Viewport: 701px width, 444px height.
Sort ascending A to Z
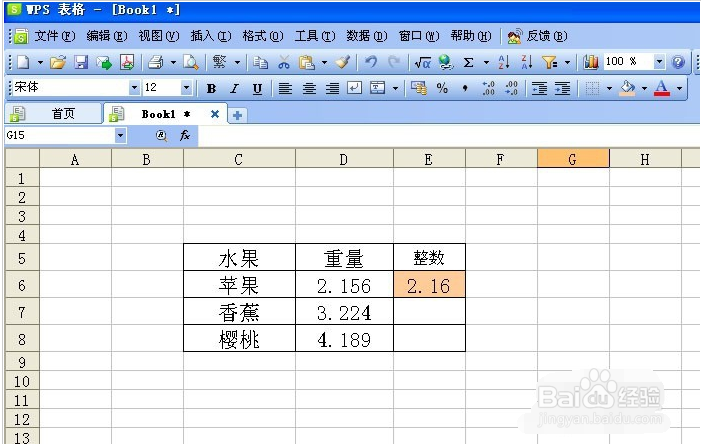(504, 62)
